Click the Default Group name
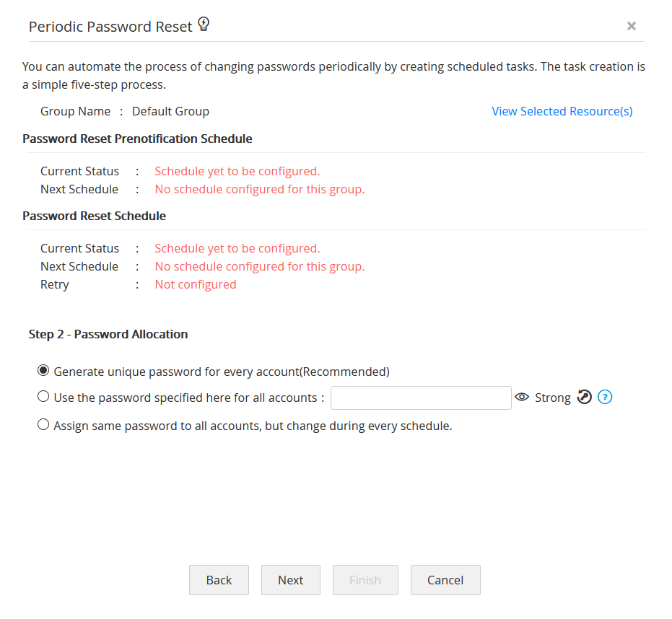The width and height of the screenshot is (672, 619). [170, 110]
